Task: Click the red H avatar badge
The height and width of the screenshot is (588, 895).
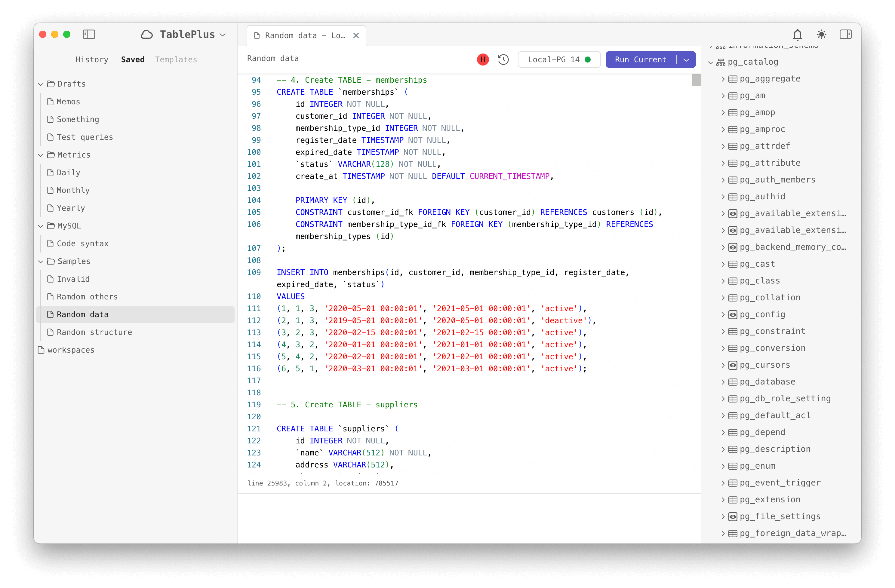Action: point(482,60)
